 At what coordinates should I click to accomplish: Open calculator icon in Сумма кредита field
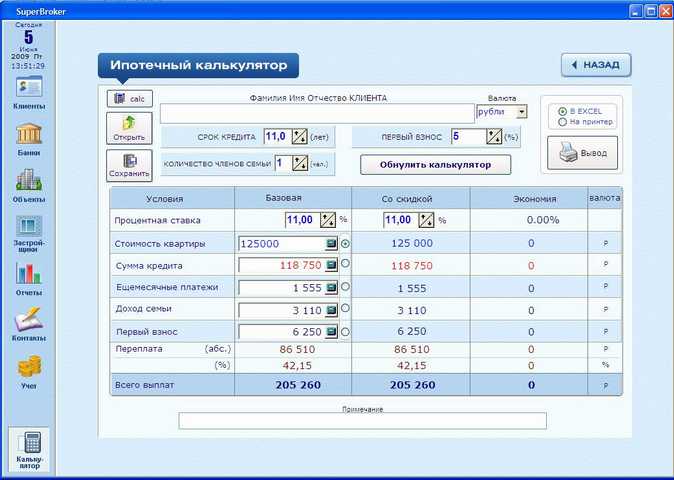click(331, 266)
